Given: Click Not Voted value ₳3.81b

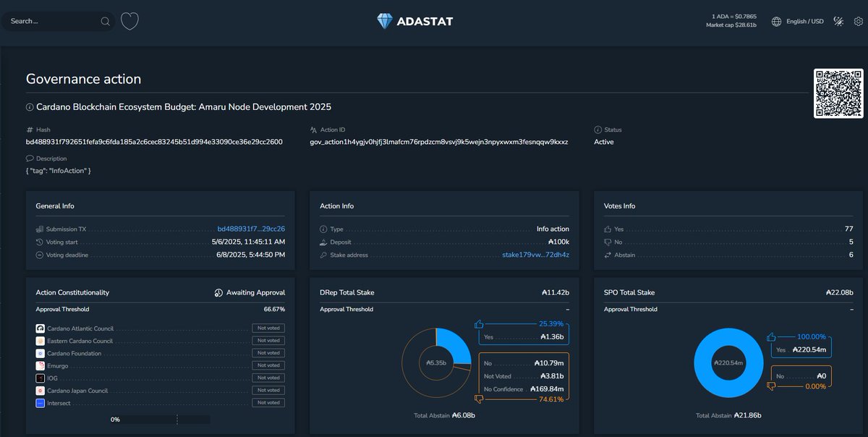Looking at the screenshot, I should point(551,376).
